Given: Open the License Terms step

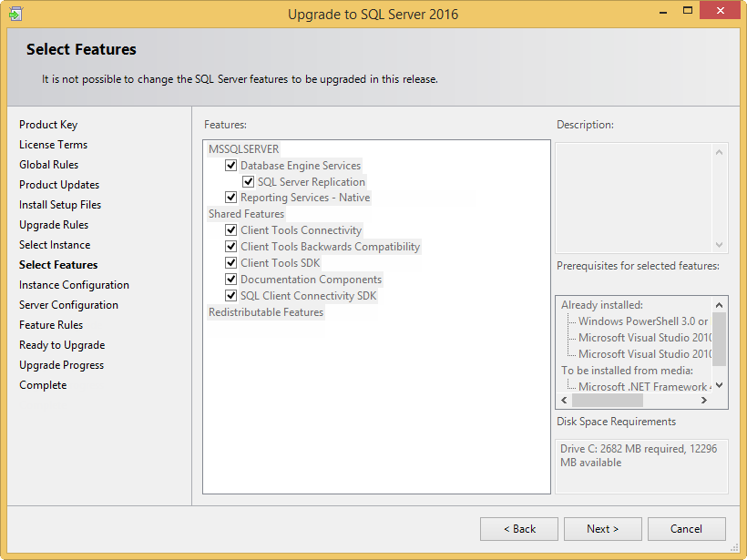Looking at the screenshot, I should 54,145.
